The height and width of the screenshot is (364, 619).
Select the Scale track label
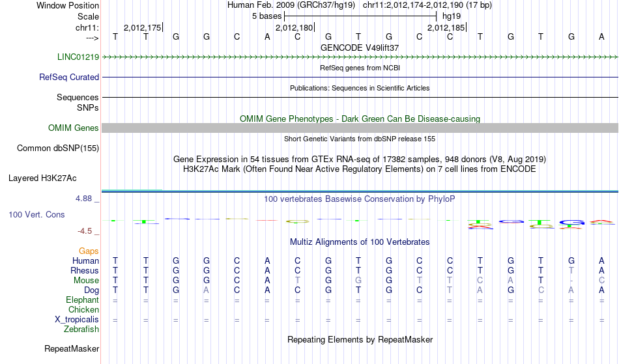click(x=88, y=16)
